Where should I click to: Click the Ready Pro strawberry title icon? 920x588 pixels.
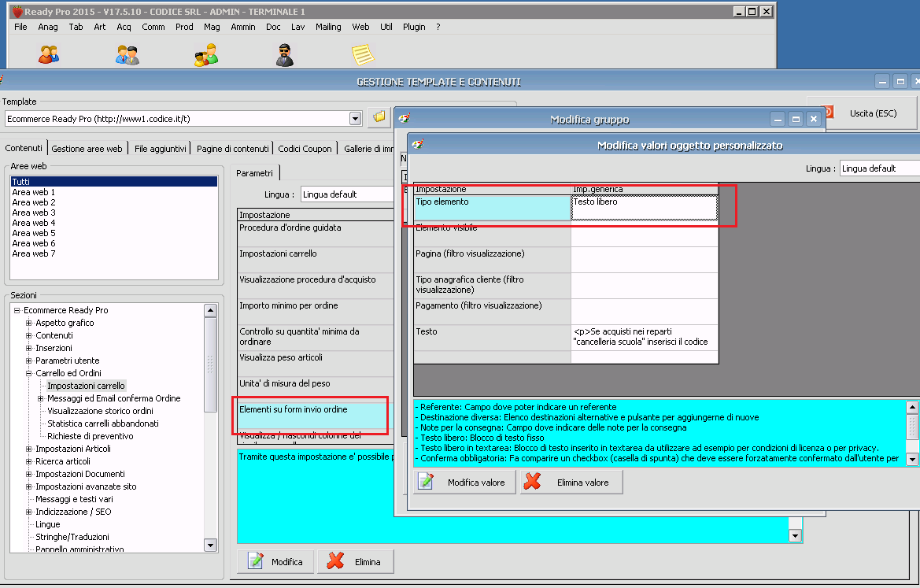pos(17,11)
